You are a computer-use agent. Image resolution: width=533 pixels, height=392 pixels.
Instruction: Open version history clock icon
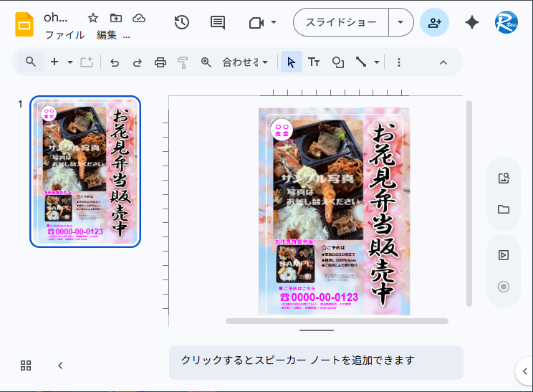click(182, 22)
